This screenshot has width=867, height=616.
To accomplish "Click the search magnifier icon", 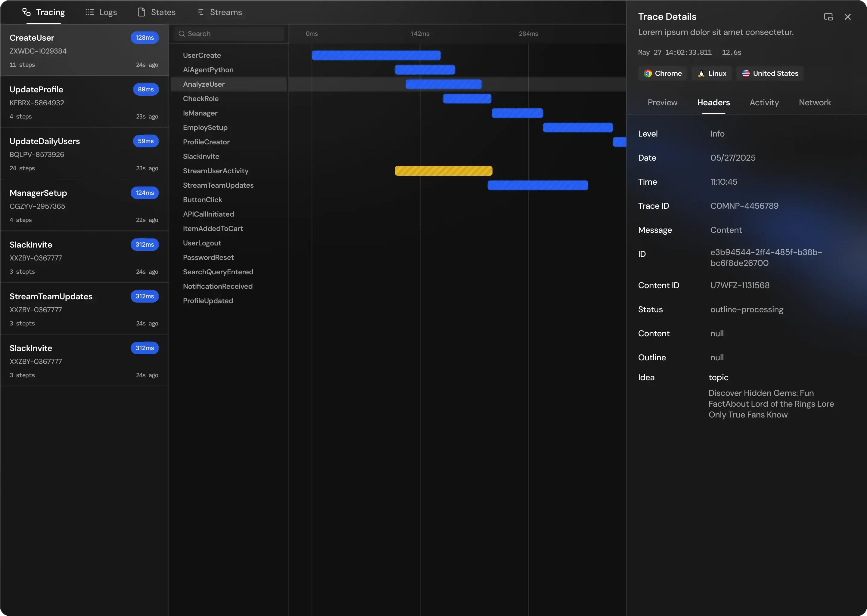I will (182, 34).
